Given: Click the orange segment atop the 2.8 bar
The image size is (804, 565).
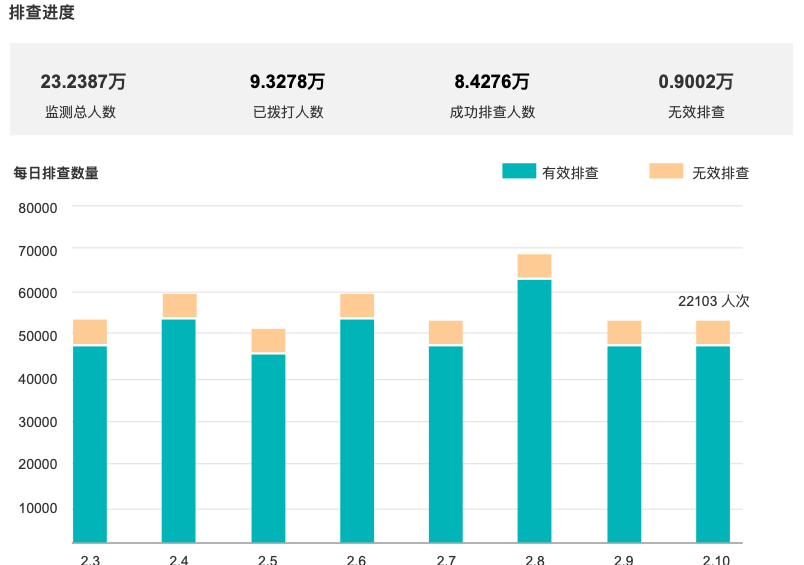Looking at the screenshot, I should click(535, 266).
